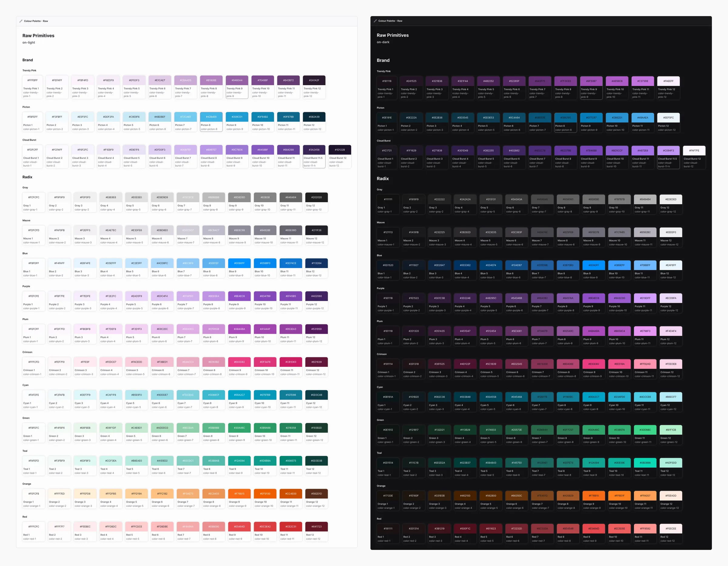This screenshot has width=728, height=566.
Task: Select 'color-picton-8' token text in the dark panel
Action: tap(563, 130)
